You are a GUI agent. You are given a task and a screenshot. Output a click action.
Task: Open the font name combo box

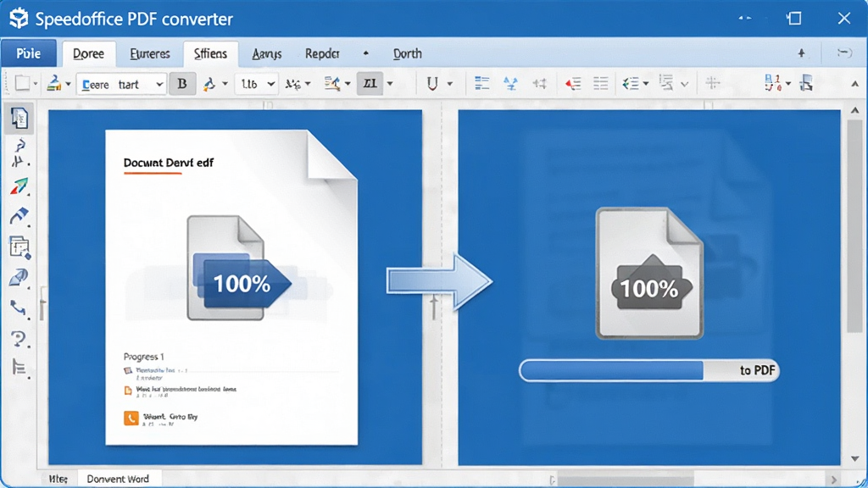pyautogui.click(x=121, y=84)
